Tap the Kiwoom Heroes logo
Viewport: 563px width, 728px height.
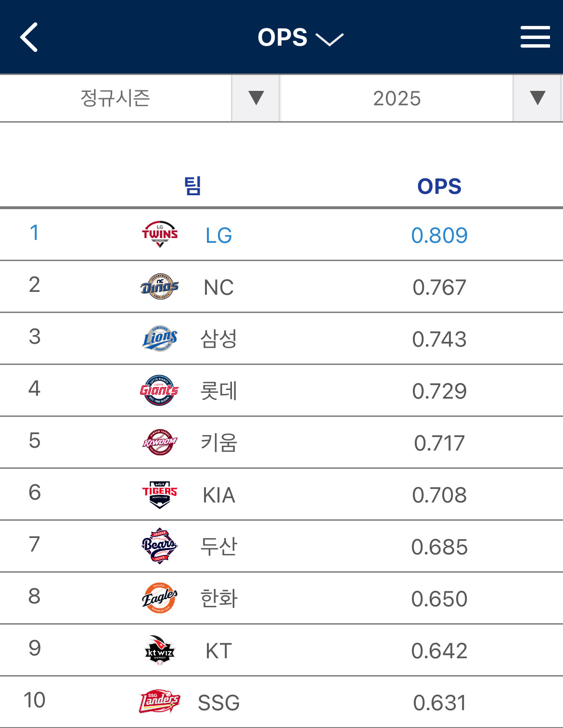(x=160, y=442)
